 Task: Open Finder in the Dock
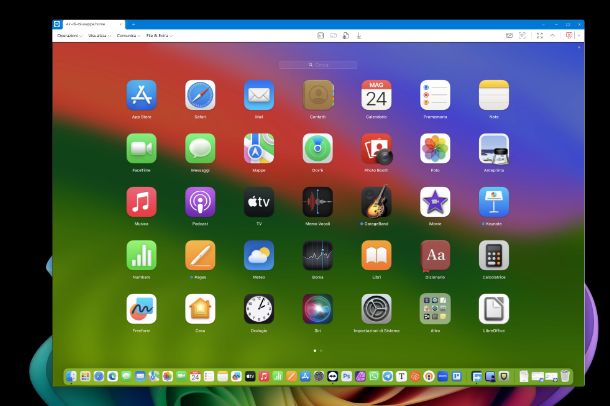[x=71, y=376]
